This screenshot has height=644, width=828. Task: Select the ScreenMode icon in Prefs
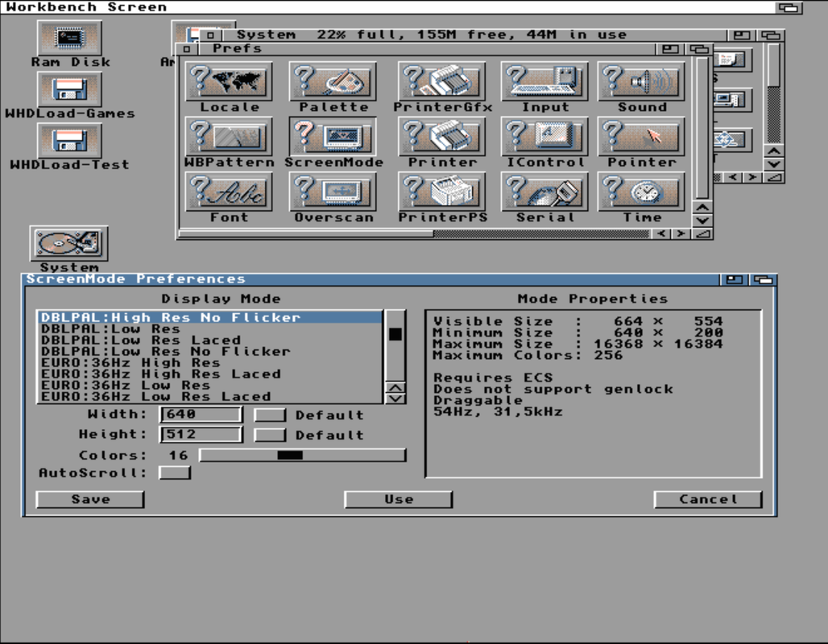coord(333,136)
